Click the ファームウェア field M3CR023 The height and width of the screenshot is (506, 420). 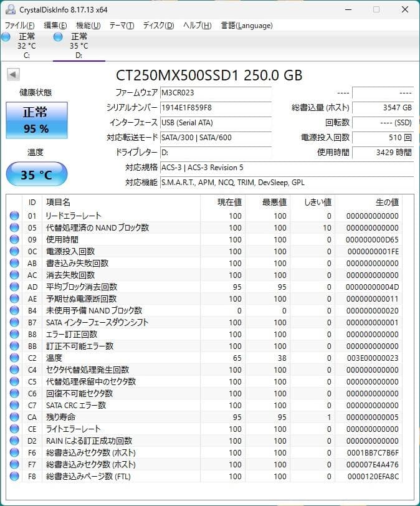pos(216,93)
